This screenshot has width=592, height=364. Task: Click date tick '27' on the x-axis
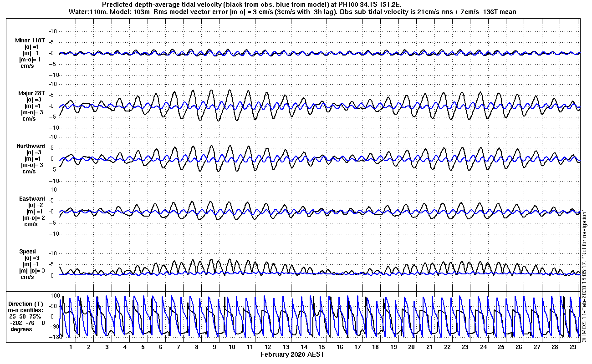click(537, 347)
